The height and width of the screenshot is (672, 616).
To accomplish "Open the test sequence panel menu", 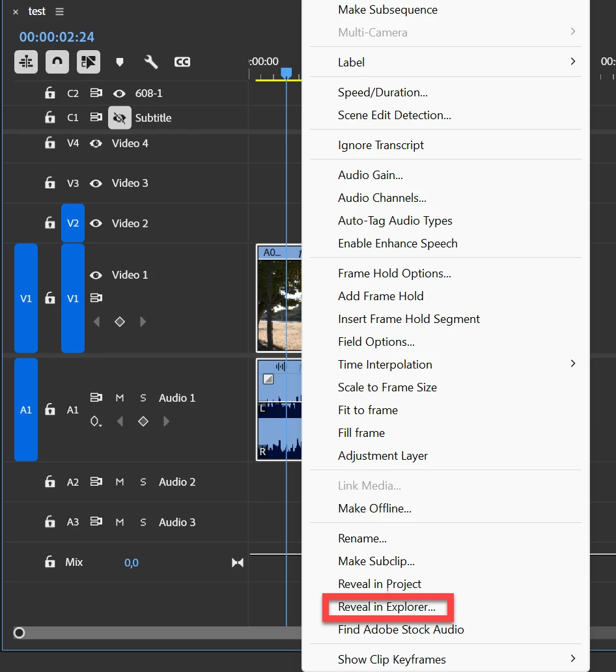I will [60, 12].
